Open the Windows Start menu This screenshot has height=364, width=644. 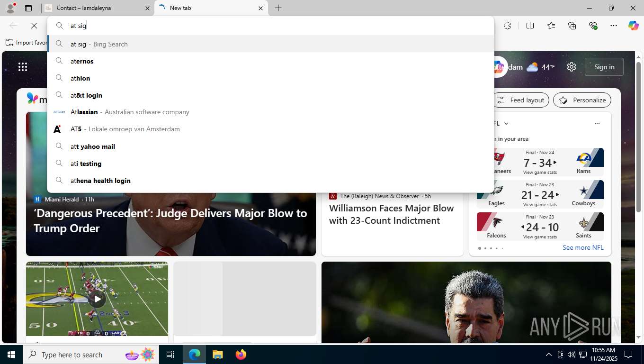click(11, 355)
